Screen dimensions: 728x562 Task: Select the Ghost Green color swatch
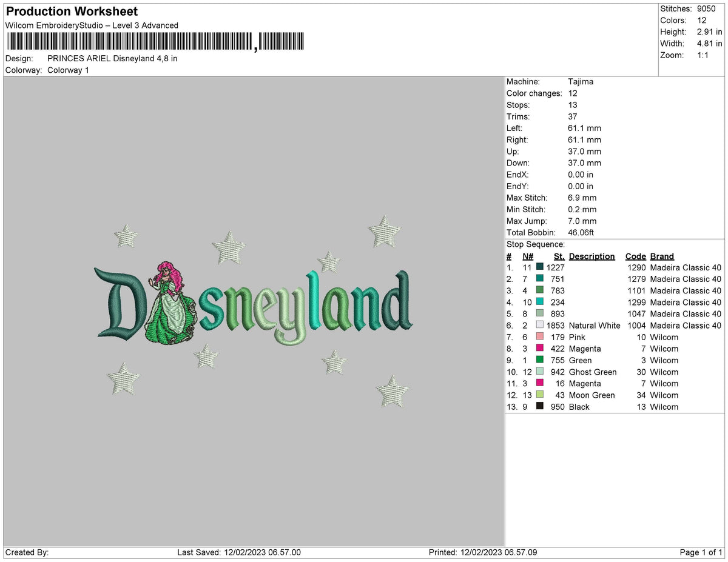(x=540, y=372)
